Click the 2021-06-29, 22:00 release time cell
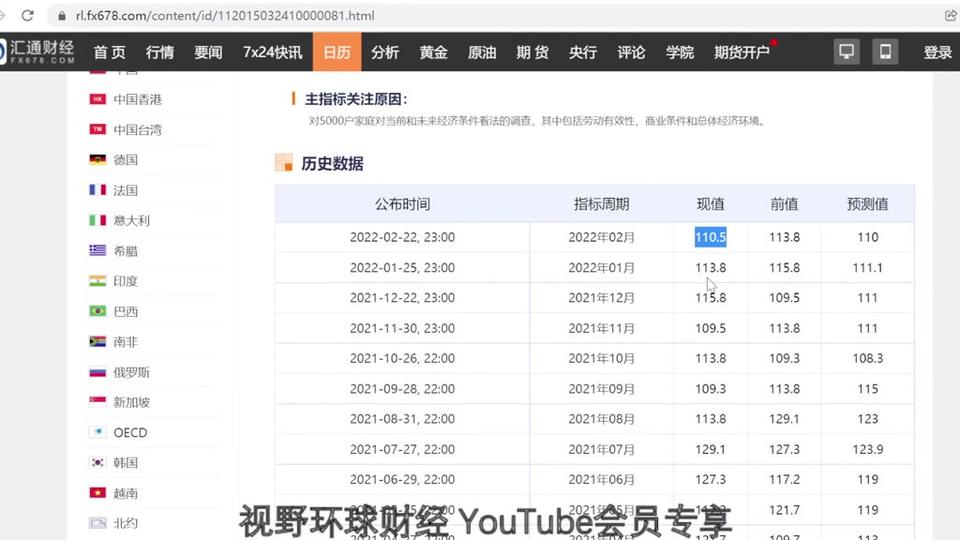 coord(402,479)
